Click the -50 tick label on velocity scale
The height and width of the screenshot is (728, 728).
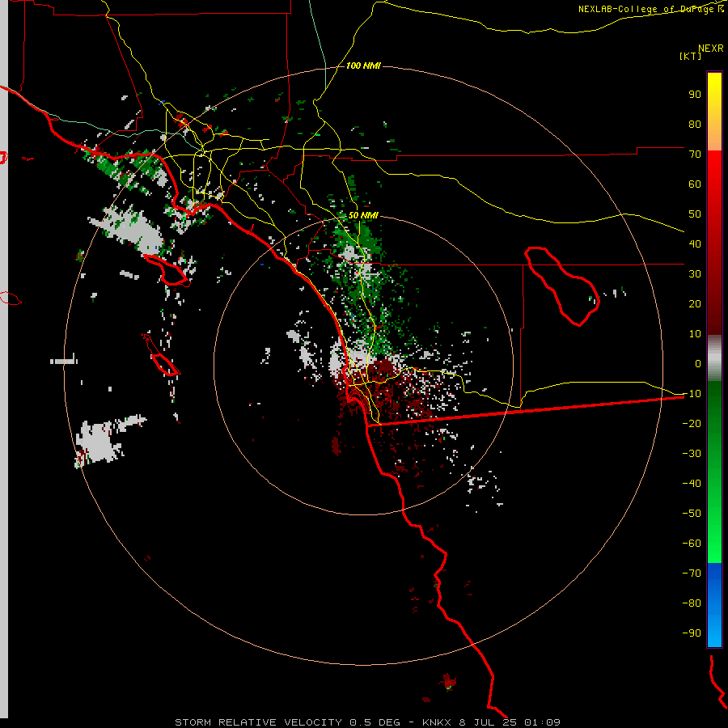click(692, 513)
